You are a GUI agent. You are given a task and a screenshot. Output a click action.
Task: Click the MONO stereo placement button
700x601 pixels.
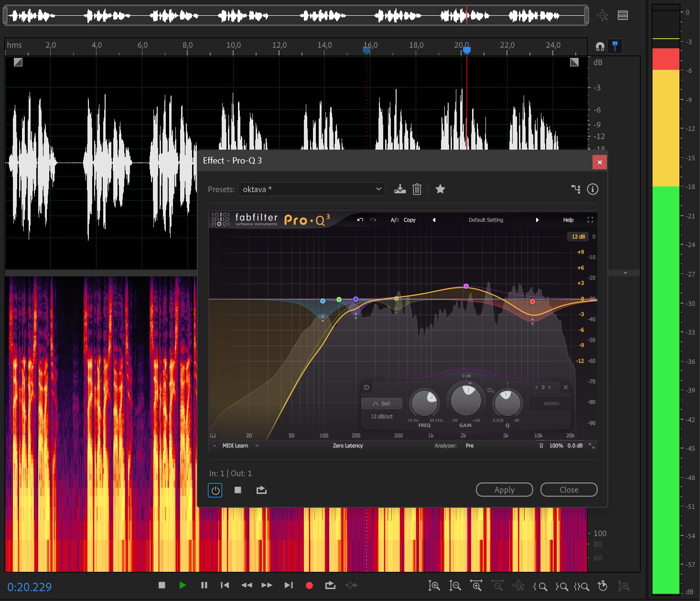coord(551,404)
